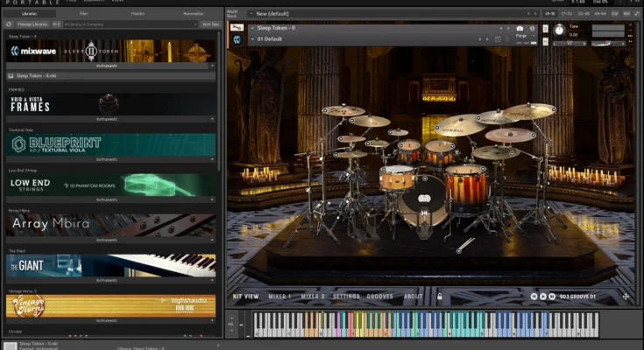Select next instrument with right arrow

pos(508,28)
